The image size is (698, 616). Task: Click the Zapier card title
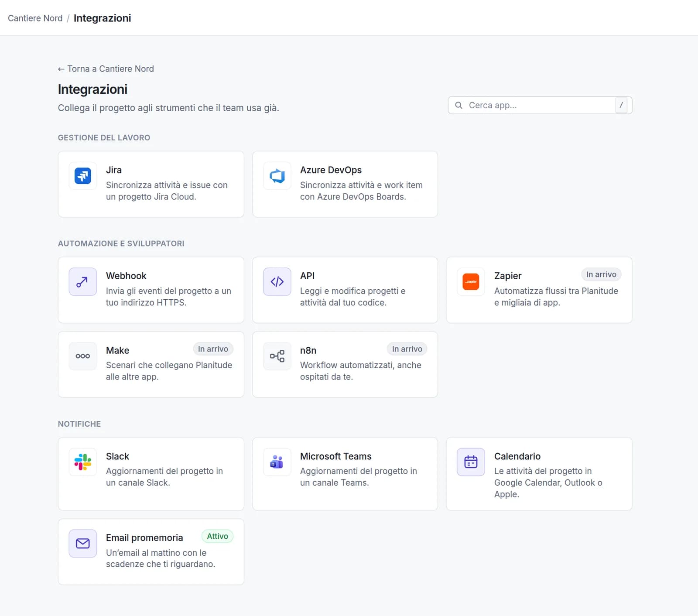coord(508,276)
